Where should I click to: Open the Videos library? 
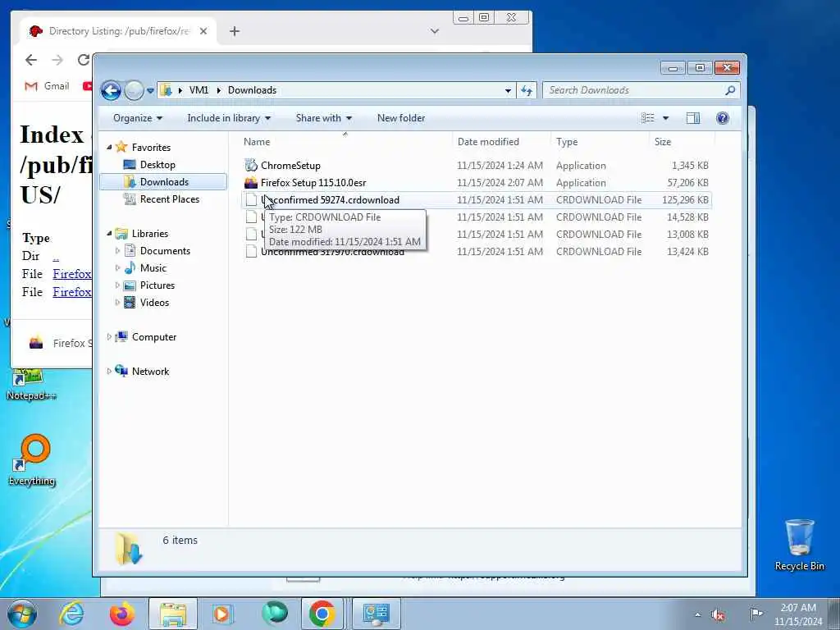click(154, 302)
